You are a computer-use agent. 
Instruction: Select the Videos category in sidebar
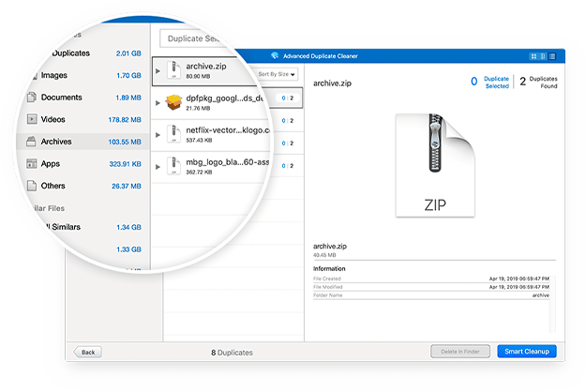coord(83,120)
